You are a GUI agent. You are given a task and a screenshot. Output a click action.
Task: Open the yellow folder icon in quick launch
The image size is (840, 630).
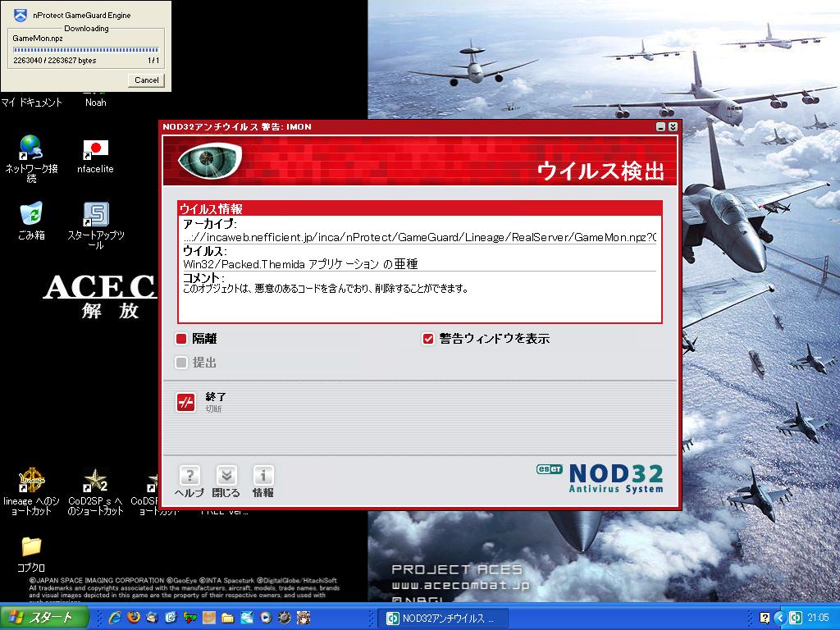pos(228,618)
